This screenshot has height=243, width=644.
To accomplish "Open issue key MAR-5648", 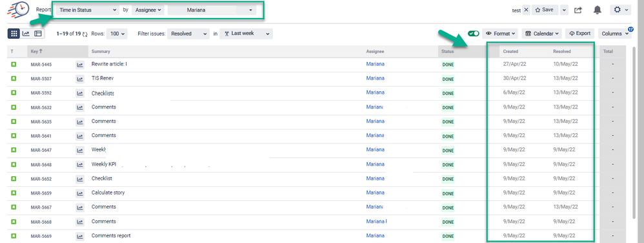I will pos(41,165).
